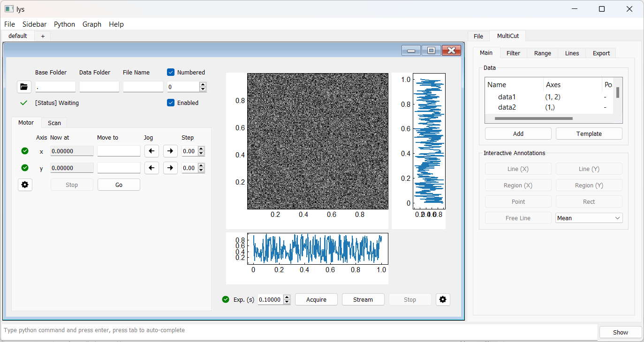Click the x axis Move to field

[119, 151]
